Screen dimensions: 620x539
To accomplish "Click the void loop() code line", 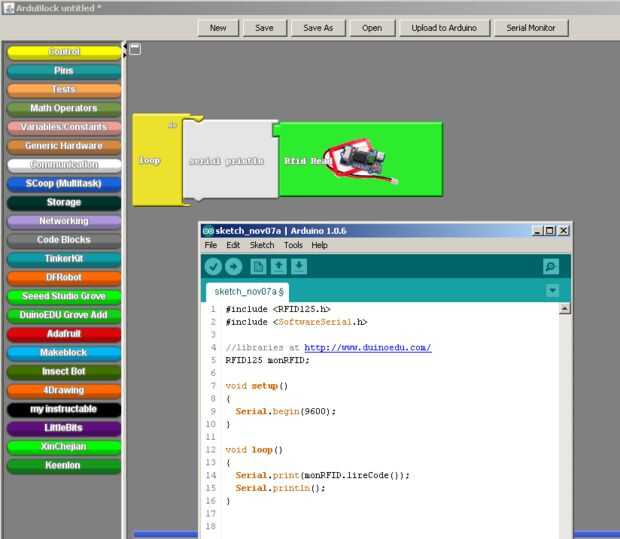I will coord(254,450).
